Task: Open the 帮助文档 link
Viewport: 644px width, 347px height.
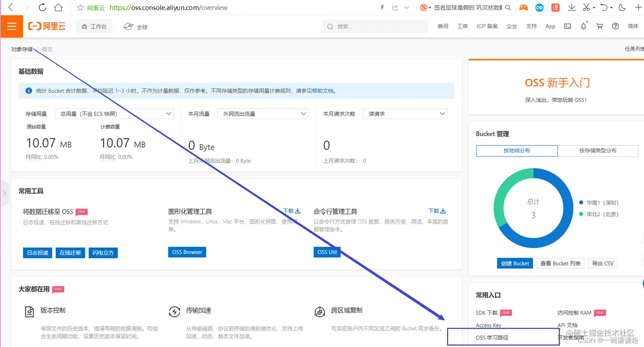Action: [323, 91]
